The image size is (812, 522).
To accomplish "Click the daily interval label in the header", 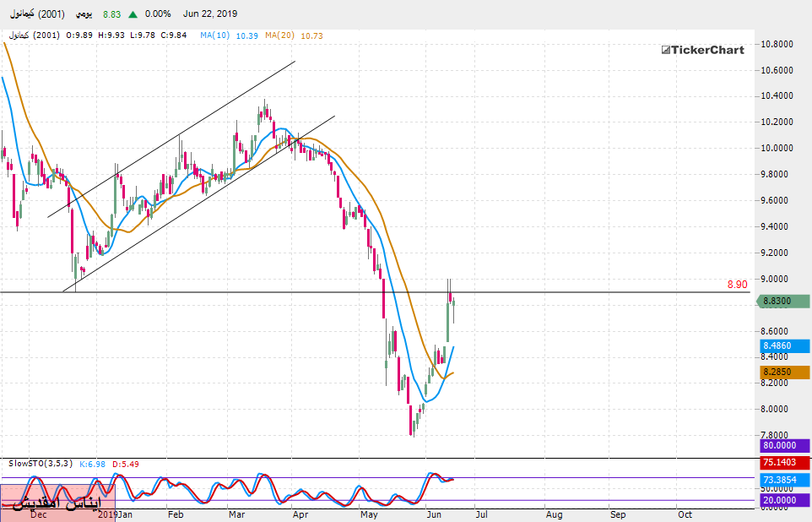I will [x=84, y=14].
